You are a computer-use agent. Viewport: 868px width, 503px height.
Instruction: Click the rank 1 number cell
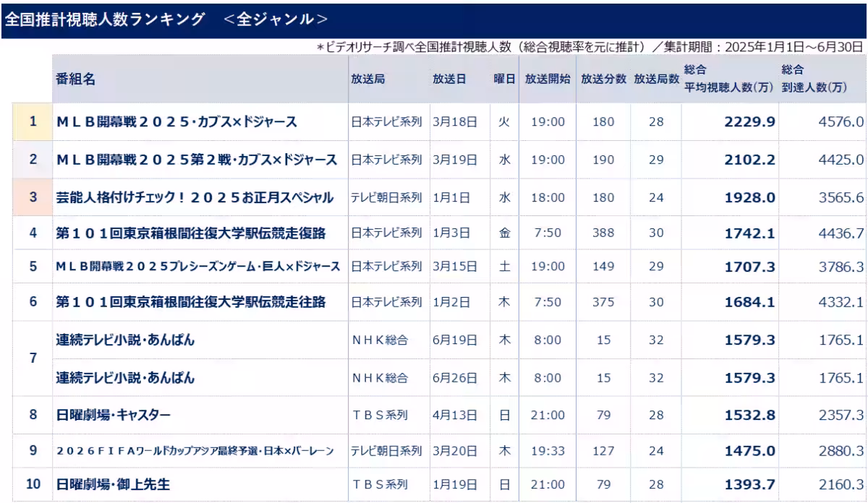pos(33,122)
